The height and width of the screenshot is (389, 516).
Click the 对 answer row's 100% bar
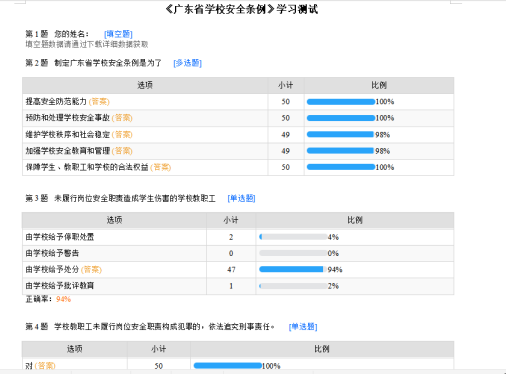click(228, 366)
